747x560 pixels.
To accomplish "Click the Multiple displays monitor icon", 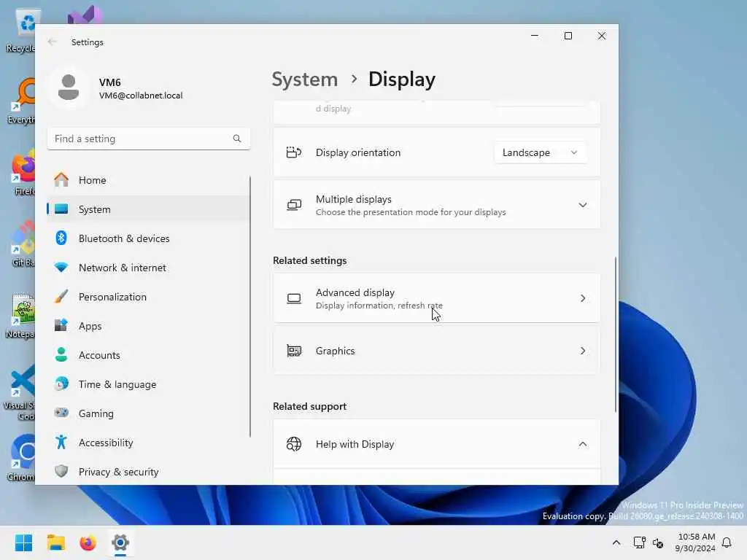I will 294,205.
